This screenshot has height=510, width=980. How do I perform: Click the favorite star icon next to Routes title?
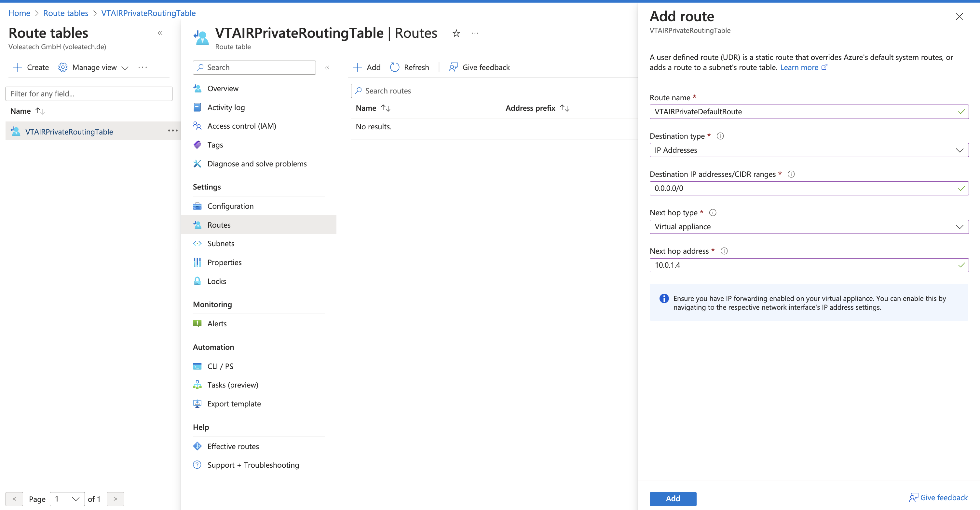click(x=456, y=34)
